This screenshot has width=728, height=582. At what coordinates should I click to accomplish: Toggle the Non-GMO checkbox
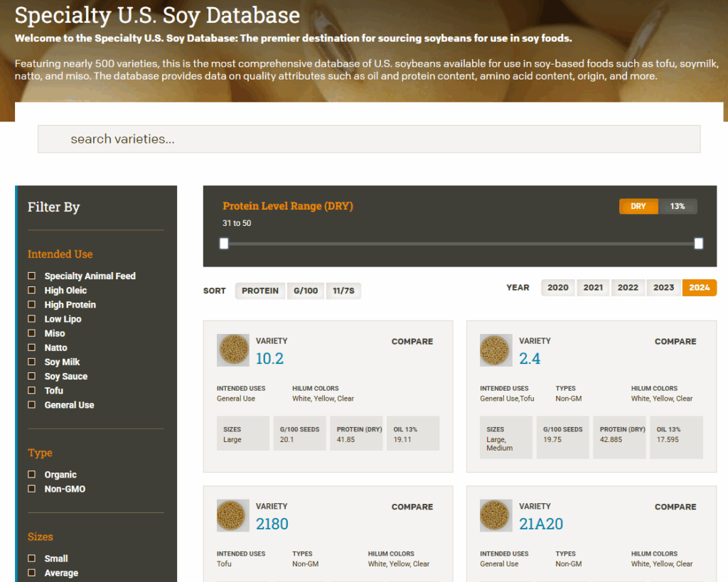tap(31, 489)
